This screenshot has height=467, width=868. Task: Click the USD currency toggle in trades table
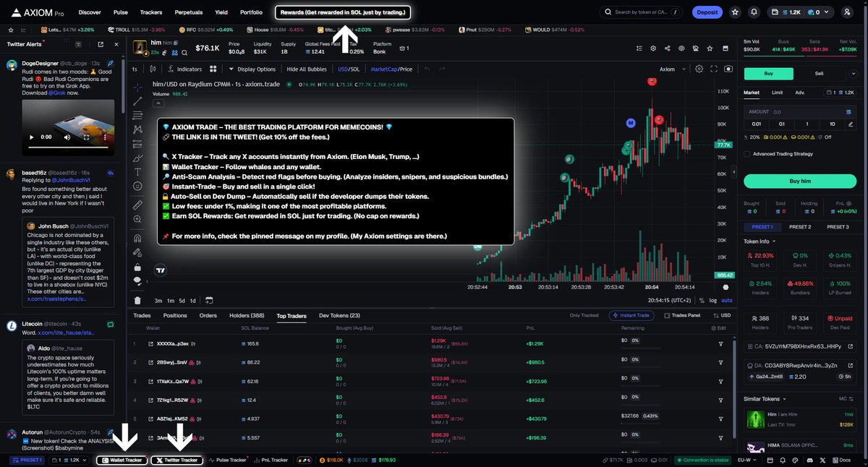pos(720,316)
